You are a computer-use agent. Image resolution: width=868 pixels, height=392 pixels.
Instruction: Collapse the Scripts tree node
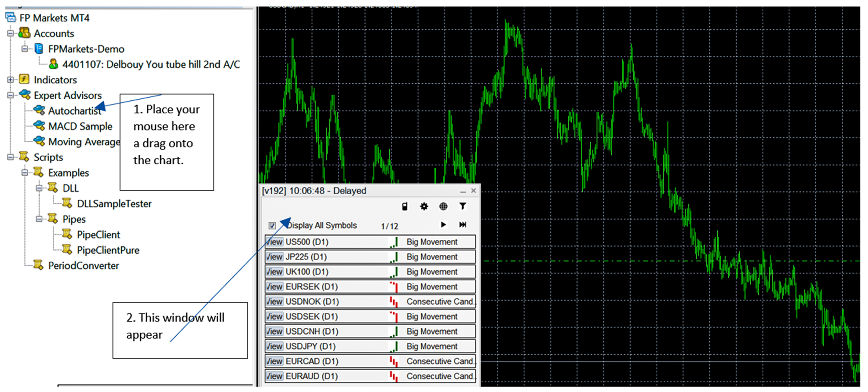coord(10,157)
